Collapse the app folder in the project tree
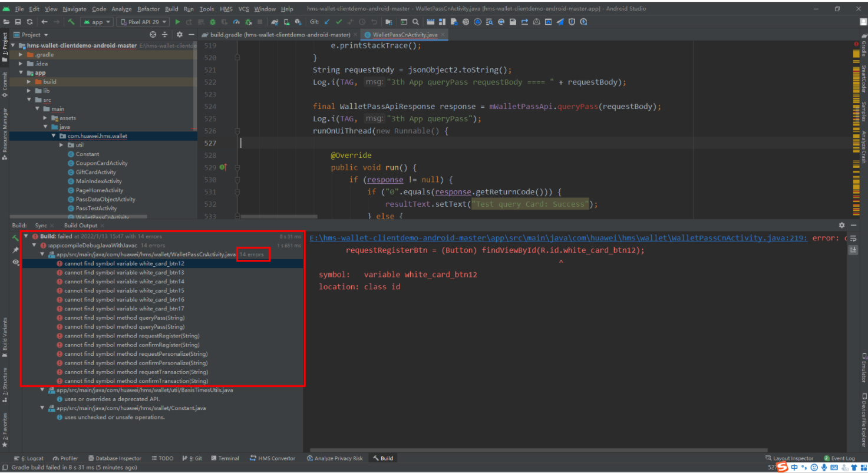 22,73
